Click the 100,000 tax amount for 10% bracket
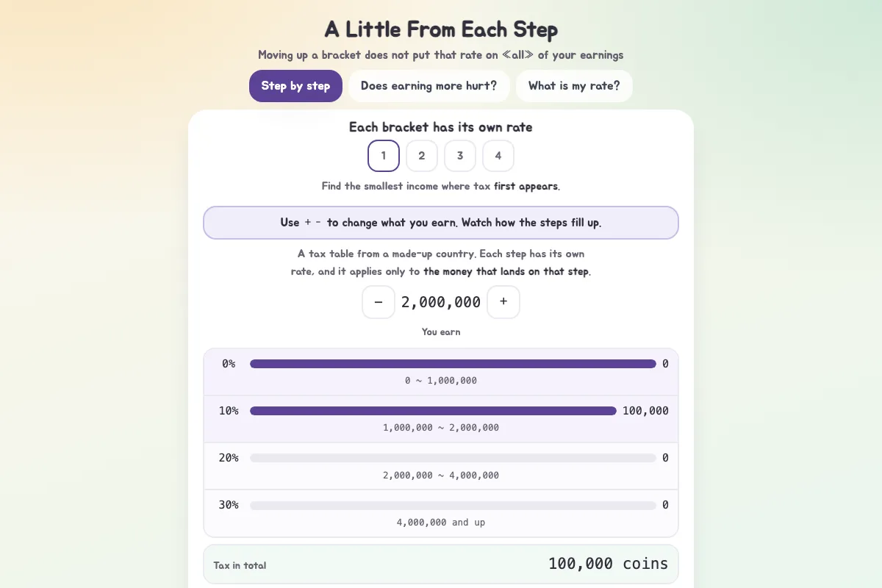The width and height of the screenshot is (882, 588). pyautogui.click(x=645, y=411)
